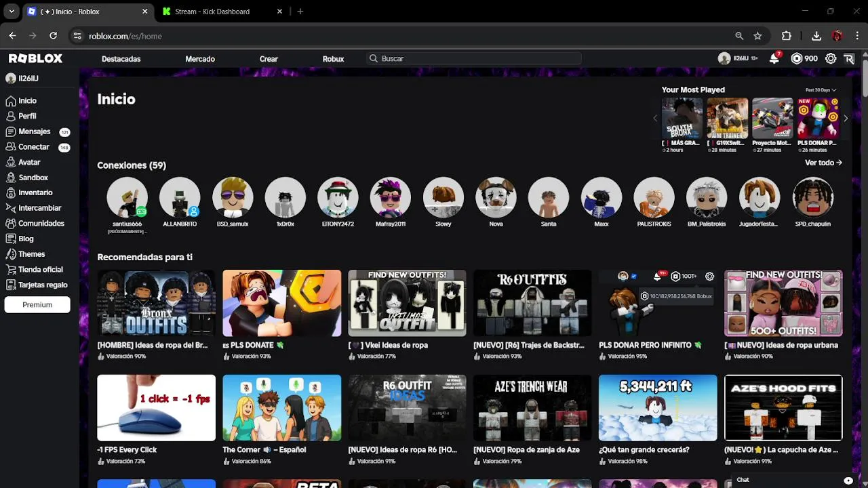Screen dimensions: 868x488
Task: Select the Inicio - Roblox browser tab
Action: [x=88, y=12]
